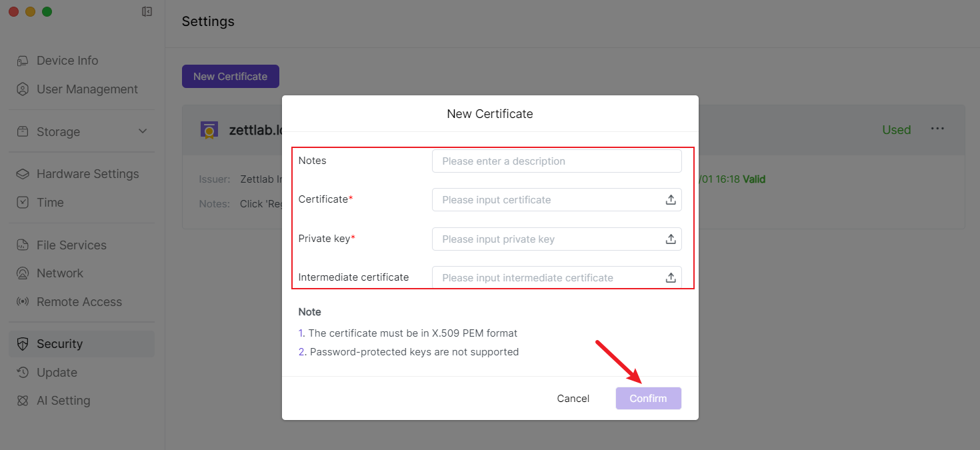Click upload icon for Intermediate certificate
980x450 pixels.
pos(671,278)
